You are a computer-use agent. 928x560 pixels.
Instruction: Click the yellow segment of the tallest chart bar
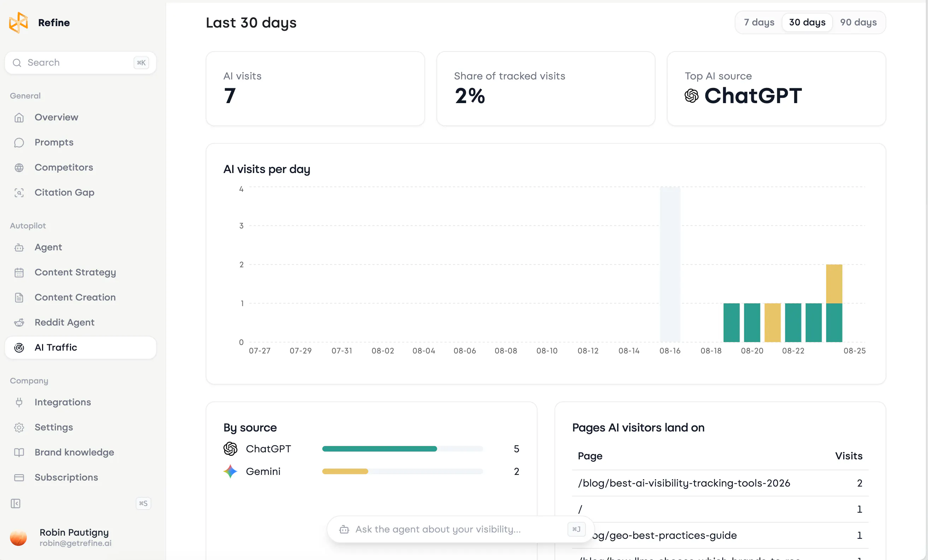(x=834, y=284)
